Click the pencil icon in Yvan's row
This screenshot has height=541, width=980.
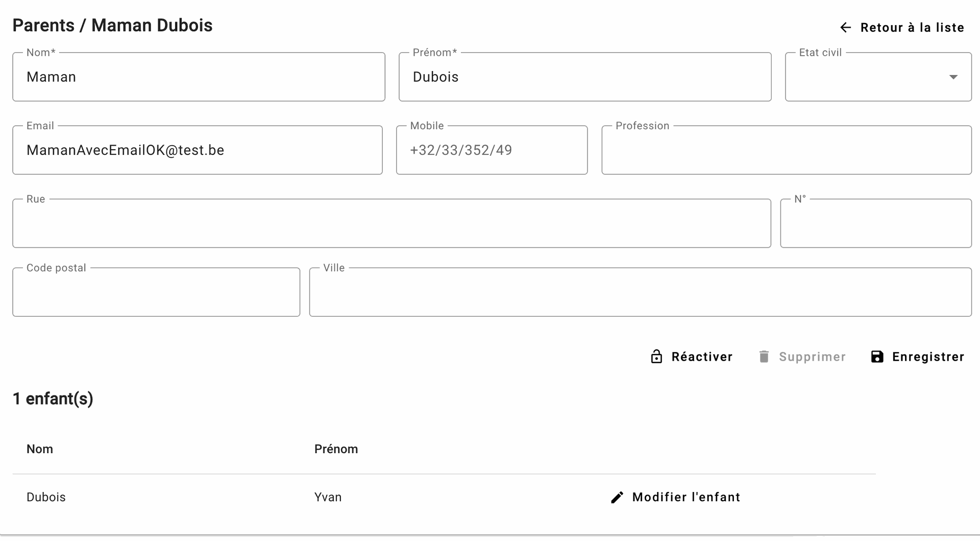617,498
